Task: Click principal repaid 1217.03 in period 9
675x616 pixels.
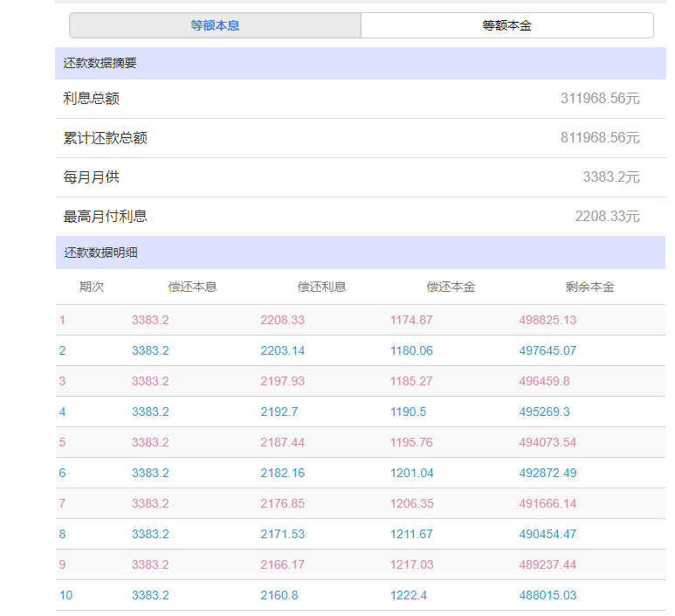Action: click(411, 565)
